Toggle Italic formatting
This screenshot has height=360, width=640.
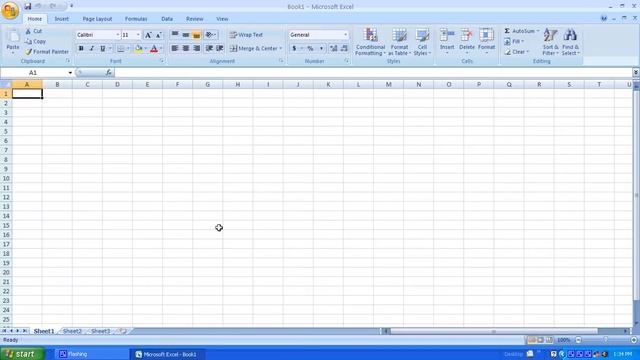(92, 49)
